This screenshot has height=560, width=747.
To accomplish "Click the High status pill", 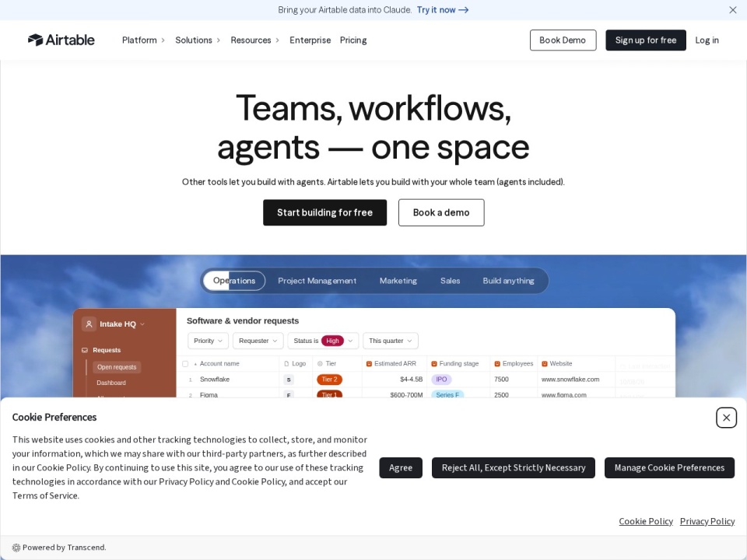I will click(332, 341).
